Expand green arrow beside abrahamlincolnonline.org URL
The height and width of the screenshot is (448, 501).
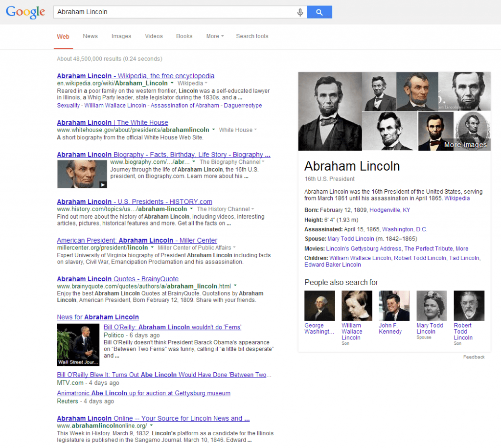point(152,426)
